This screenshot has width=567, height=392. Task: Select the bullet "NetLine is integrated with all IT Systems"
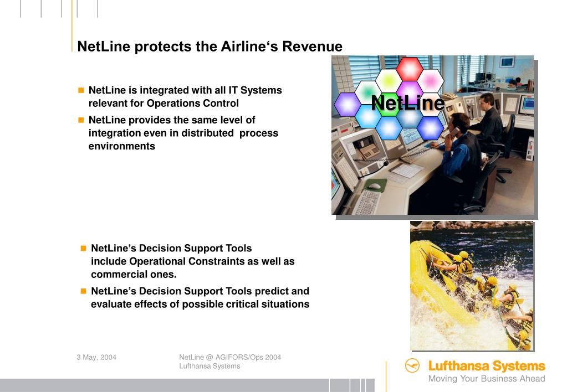click(185, 97)
